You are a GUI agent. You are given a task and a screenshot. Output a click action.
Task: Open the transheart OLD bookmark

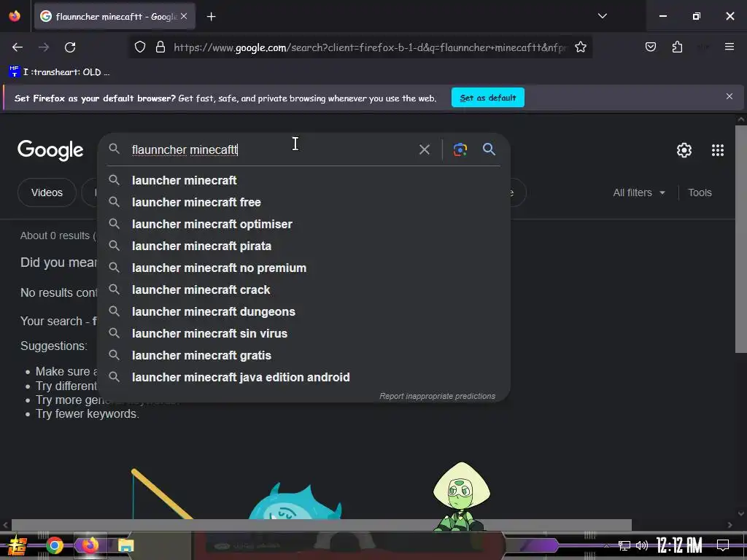coord(59,72)
